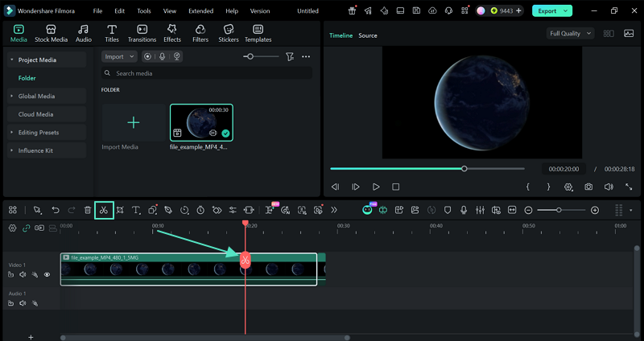The height and width of the screenshot is (341, 644).
Task: Click the Search media field
Action: (207, 73)
